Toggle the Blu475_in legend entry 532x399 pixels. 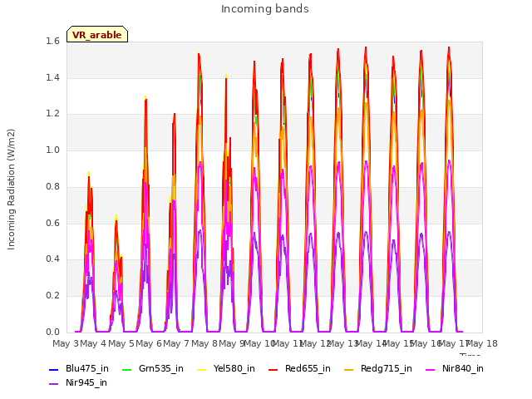79,368
